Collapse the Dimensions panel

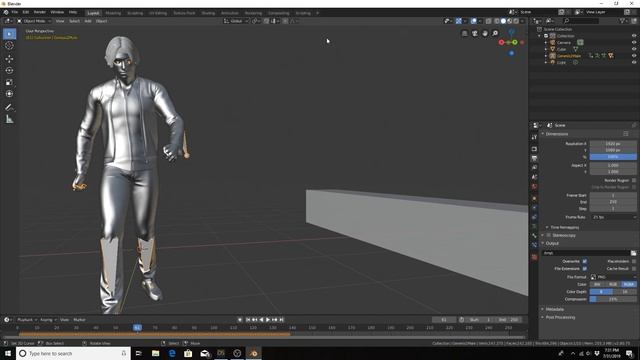click(557, 134)
